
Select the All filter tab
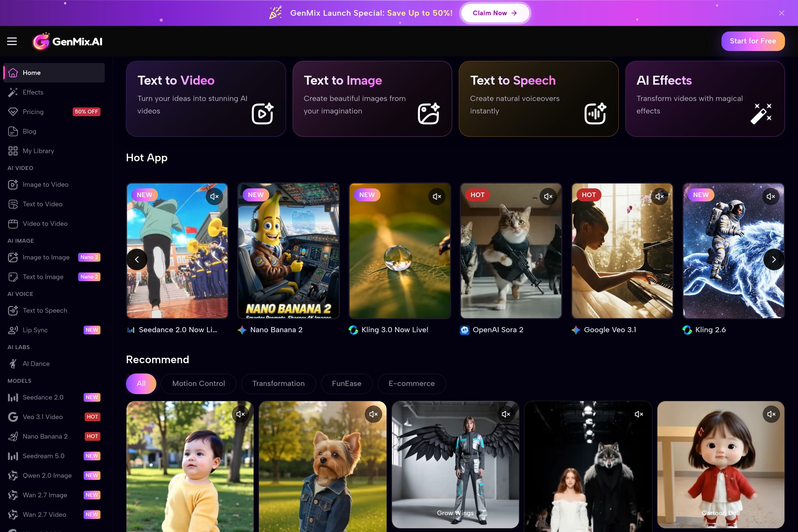[141, 384]
